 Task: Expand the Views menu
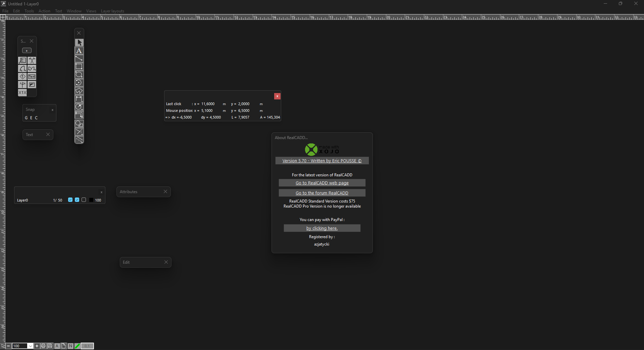91,11
